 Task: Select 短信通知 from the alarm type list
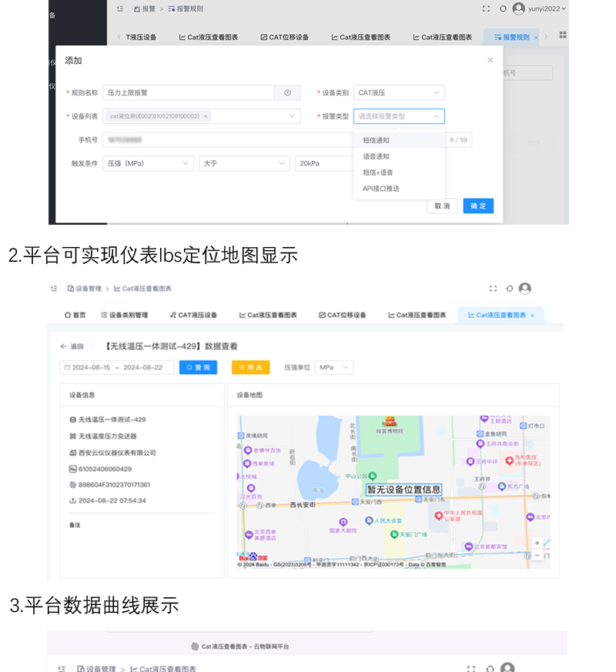click(377, 140)
